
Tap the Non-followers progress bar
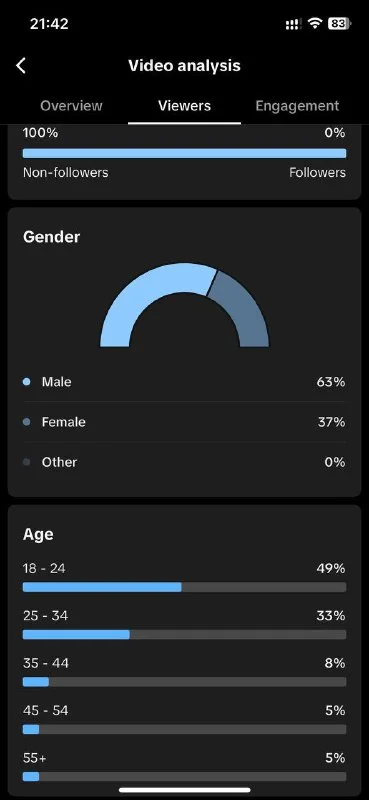184,154
